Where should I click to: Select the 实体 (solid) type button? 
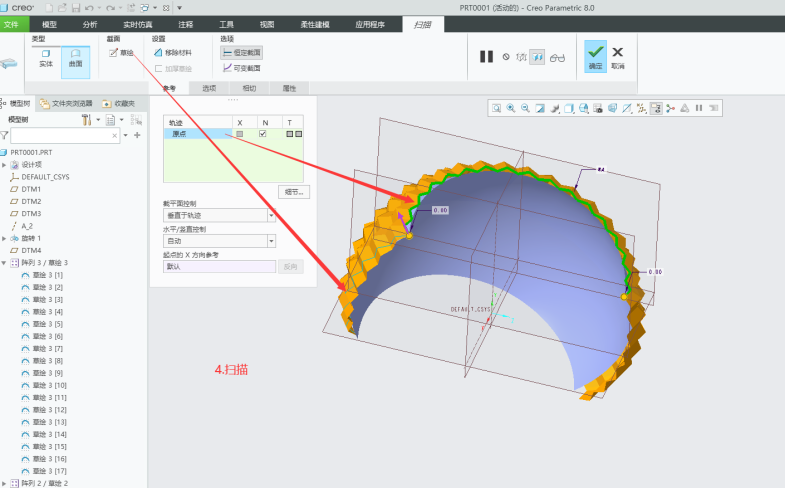45,62
